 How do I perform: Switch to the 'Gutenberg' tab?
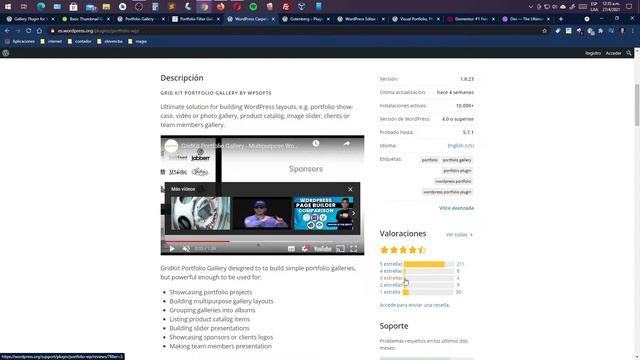[305, 19]
